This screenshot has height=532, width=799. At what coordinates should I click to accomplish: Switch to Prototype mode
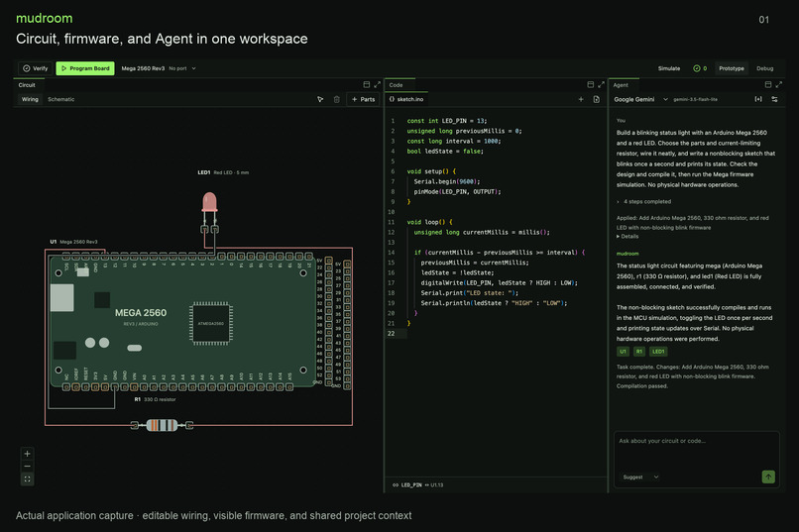(x=732, y=68)
